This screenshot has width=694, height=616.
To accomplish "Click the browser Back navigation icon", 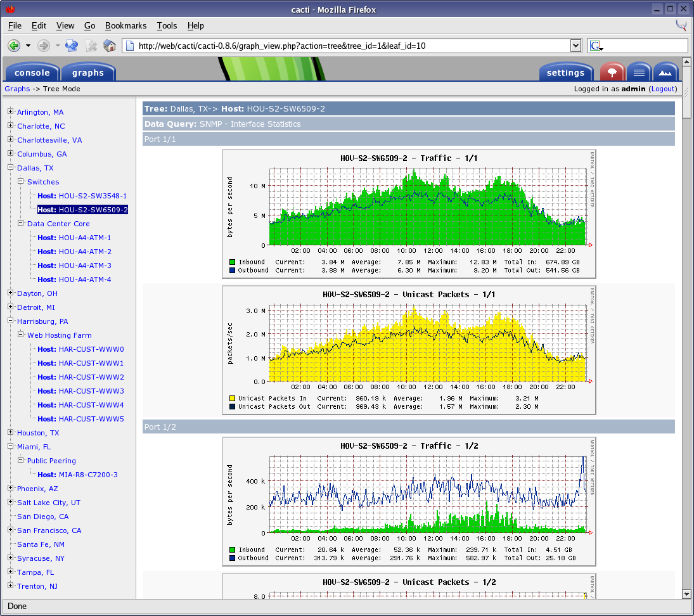I will pyautogui.click(x=13, y=46).
